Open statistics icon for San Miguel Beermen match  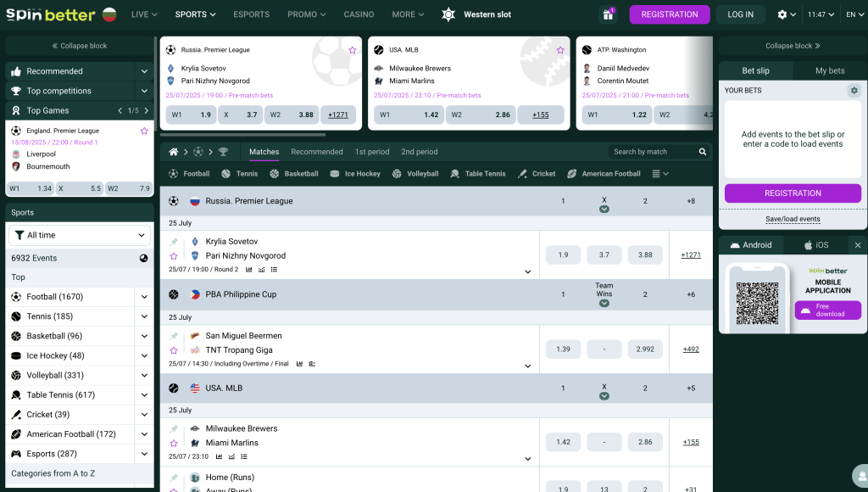(299, 364)
